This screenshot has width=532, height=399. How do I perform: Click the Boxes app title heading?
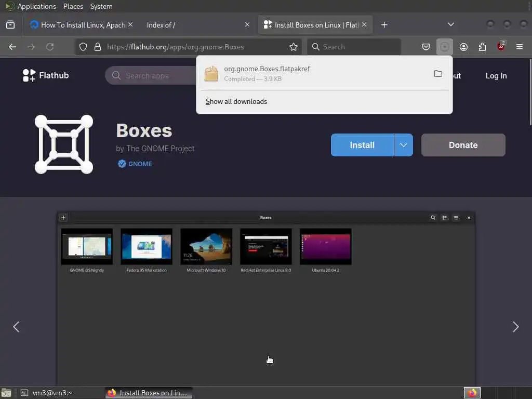pyautogui.click(x=144, y=130)
